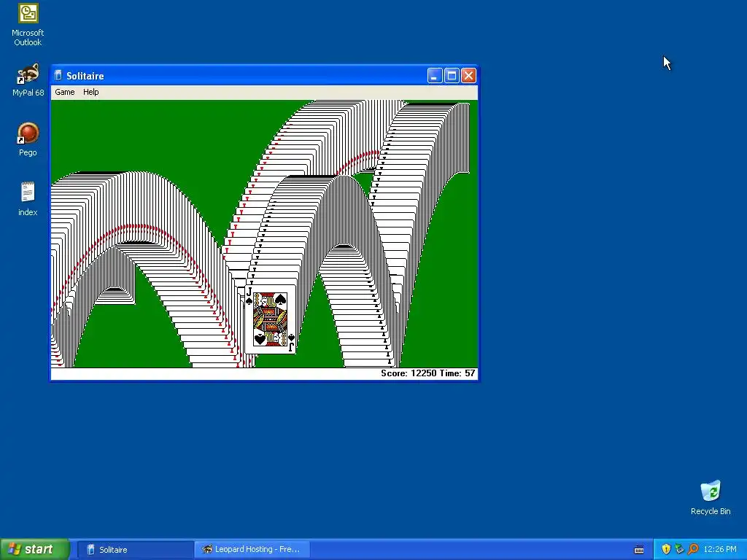Screen dimensions: 747x560
Task: Select the MyPal 68 desktop shortcut
Action: [28, 80]
